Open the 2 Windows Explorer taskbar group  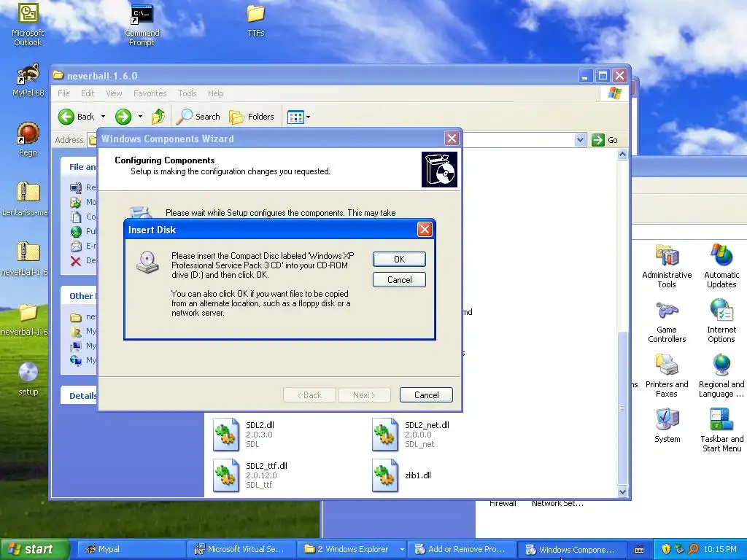(352, 549)
